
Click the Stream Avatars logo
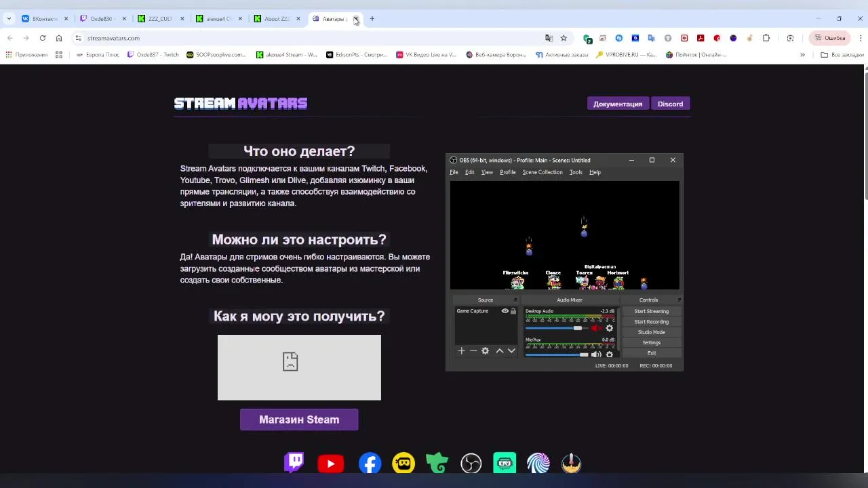coord(241,103)
